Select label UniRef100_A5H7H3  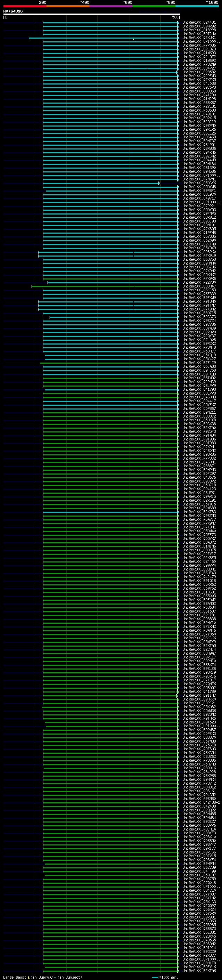click(199, 764)
